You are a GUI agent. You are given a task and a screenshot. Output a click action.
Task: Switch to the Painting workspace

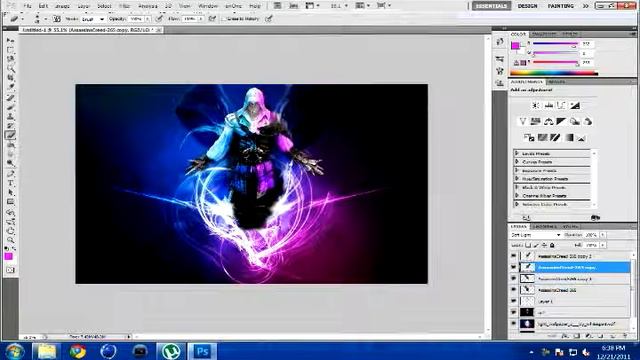[x=560, y=6]
